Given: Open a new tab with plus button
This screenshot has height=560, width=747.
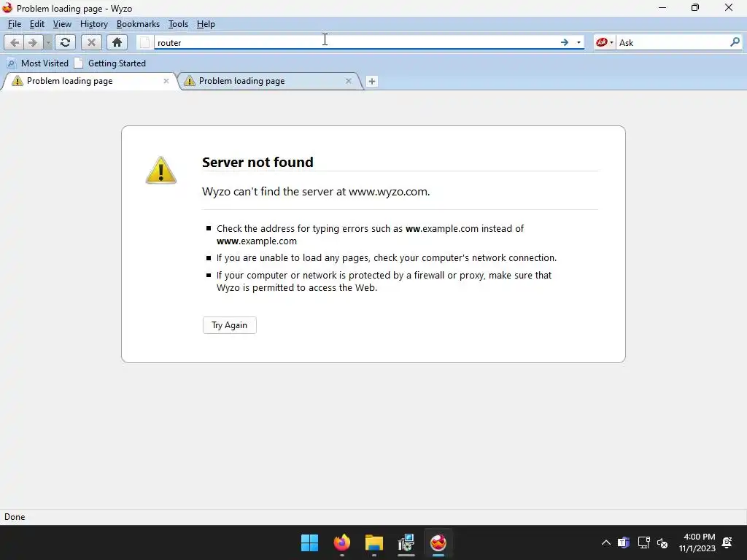Looking at the screenshot, I should tap(371, 82).
